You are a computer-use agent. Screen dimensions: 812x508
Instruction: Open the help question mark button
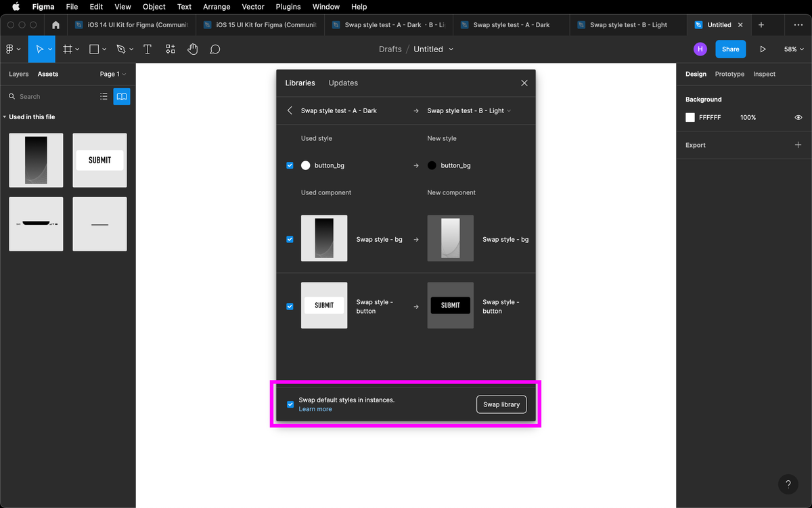tap(788, 484)
